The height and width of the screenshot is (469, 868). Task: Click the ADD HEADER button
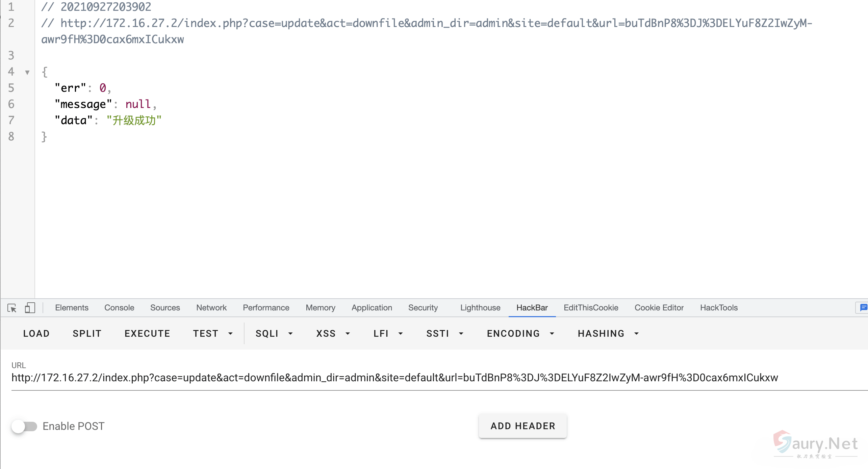(522, 426)
